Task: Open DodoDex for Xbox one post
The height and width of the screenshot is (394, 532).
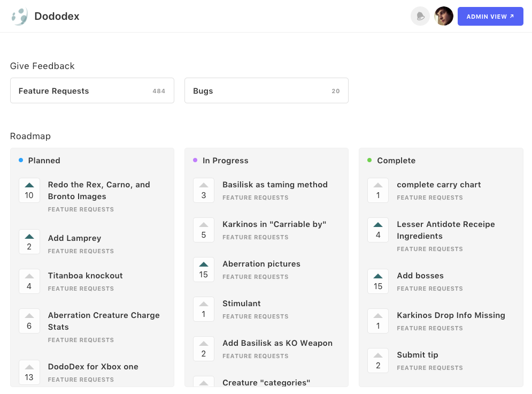Action: tap(93, 367)
